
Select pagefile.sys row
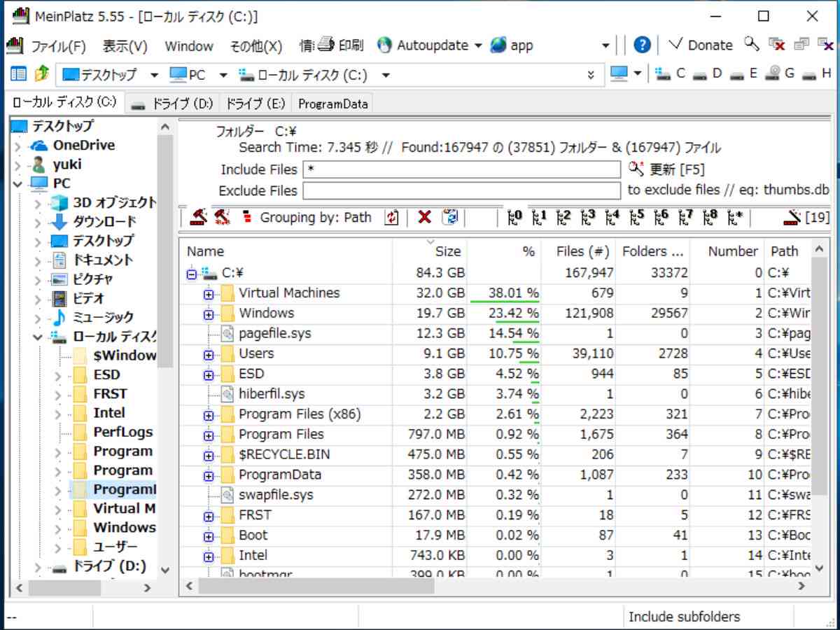point(496,334)
